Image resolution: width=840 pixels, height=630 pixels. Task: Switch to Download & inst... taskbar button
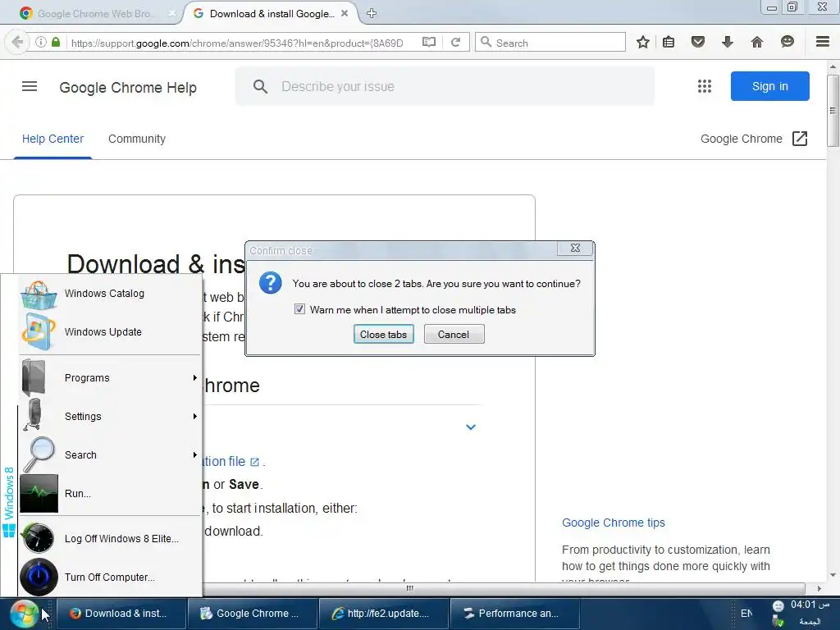tap(121, 614)
